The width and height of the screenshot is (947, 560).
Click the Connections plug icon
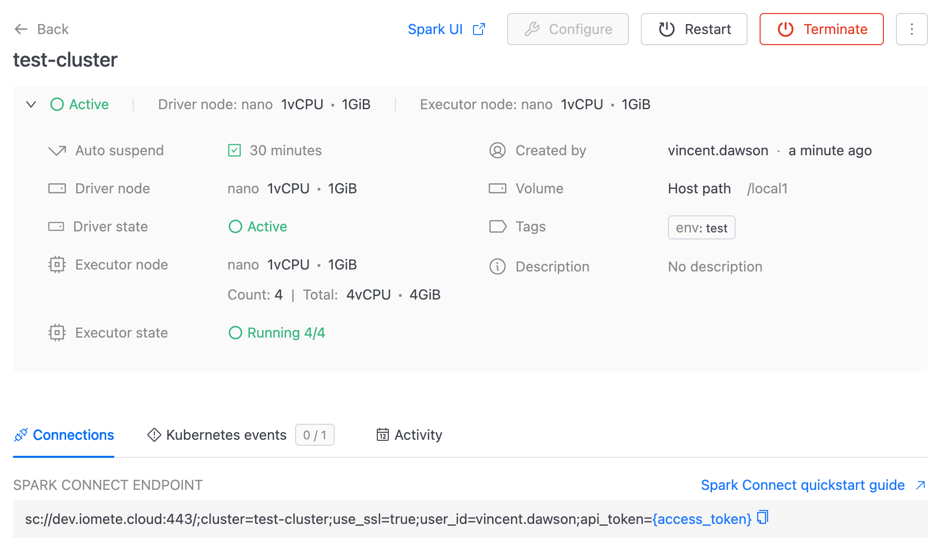coord(21,435)
